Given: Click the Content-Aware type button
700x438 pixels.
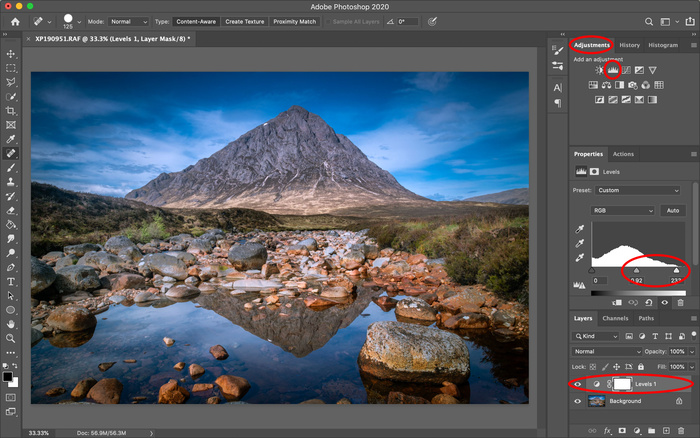Looking at the screenshot, I should (197, 21).
